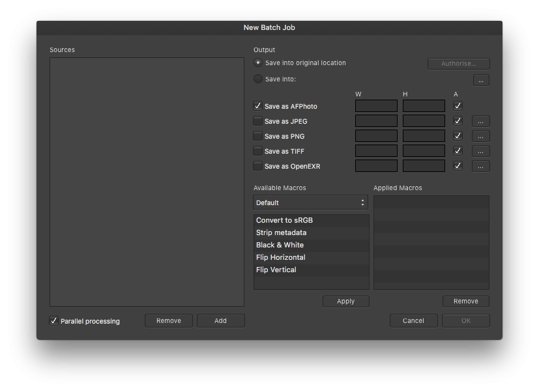Open OpenEXR export options ellipsis button

480,165
